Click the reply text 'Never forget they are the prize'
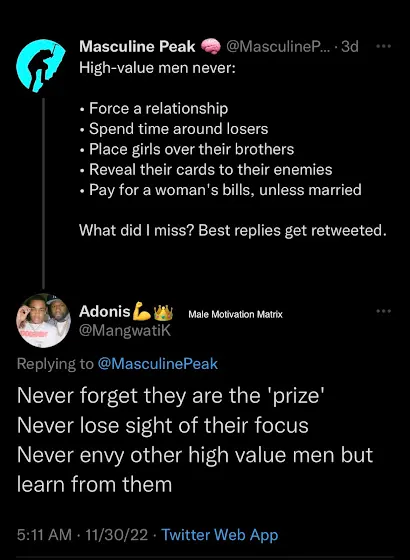Viewport: 410px width, 560px height. [x=171, y=396]
